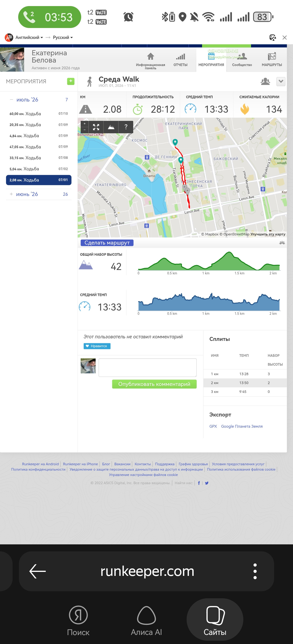Click the friends tag icon beside title
The image size is (293, 644).
[265, 81]
